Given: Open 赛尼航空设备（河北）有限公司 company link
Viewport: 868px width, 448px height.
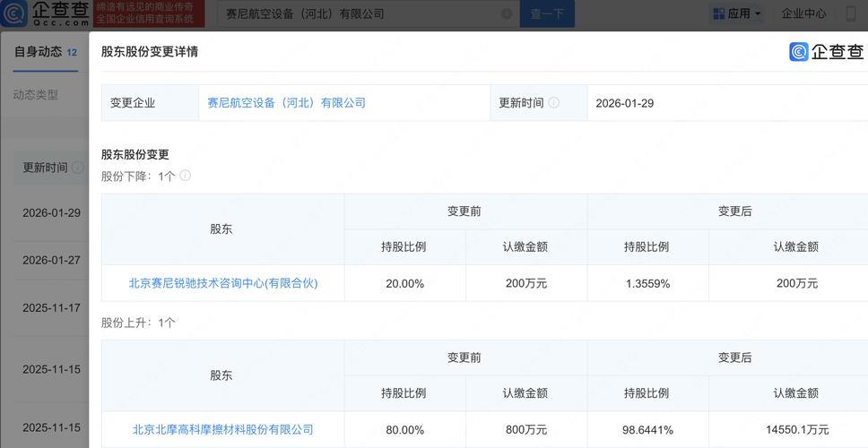Looking at the screenshot, I should (x=286, y=103).
